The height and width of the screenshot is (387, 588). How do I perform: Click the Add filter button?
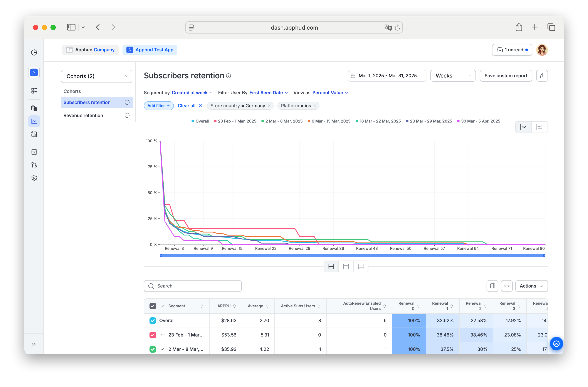point(159,106)
